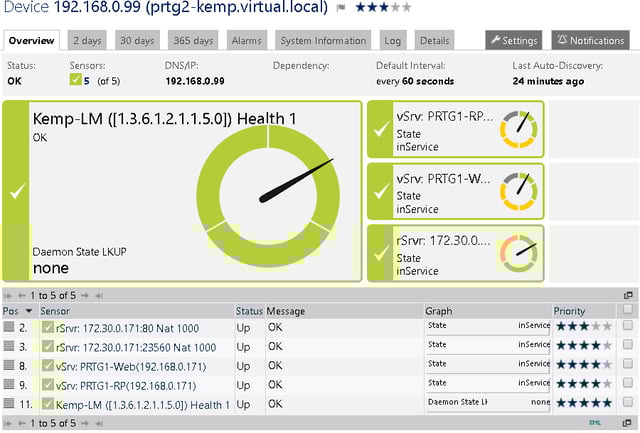
Task: Open the rSrvr: 172.30.0 gauge tile
Action: pos(456,253)
